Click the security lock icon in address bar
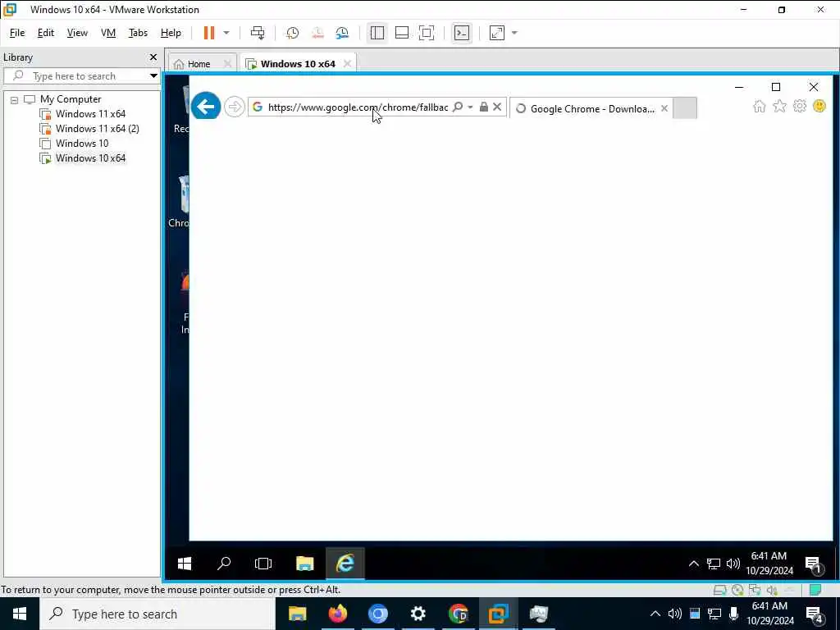 click(x=484, y=107)
